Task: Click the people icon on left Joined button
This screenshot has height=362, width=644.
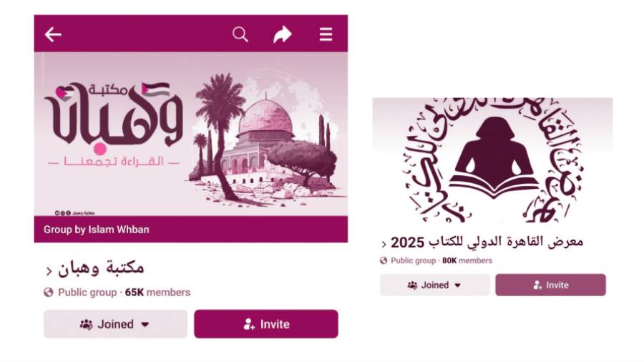Action: click(x=86, y=324)
